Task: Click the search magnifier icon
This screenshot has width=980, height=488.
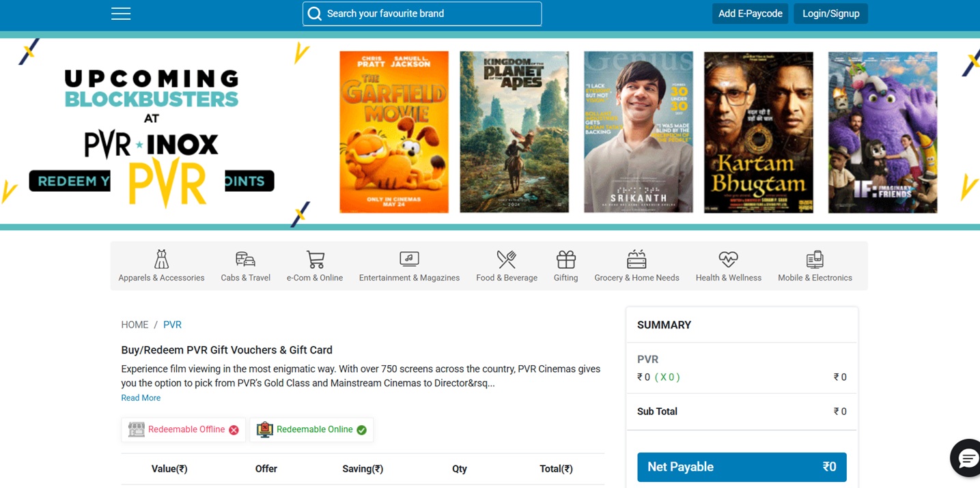Action: (314, 14)
